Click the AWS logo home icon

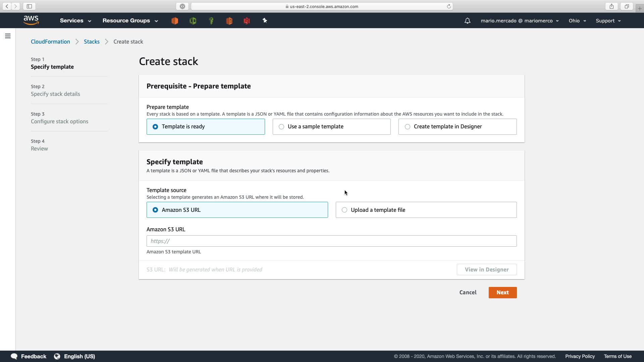coord(31,20)
